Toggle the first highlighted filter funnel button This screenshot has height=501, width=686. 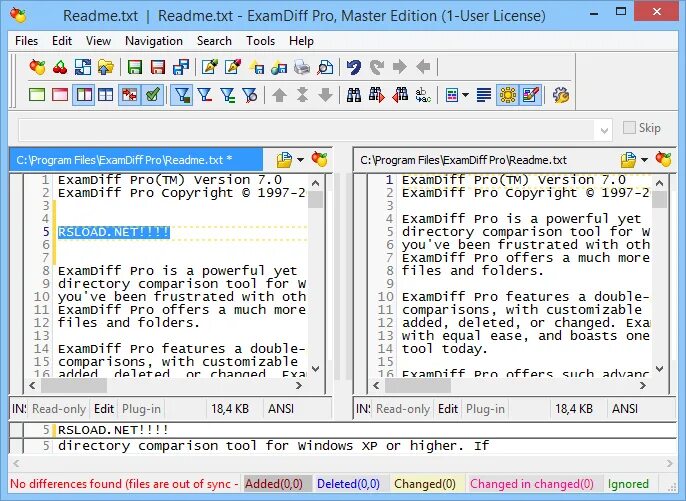click(182, 95)
